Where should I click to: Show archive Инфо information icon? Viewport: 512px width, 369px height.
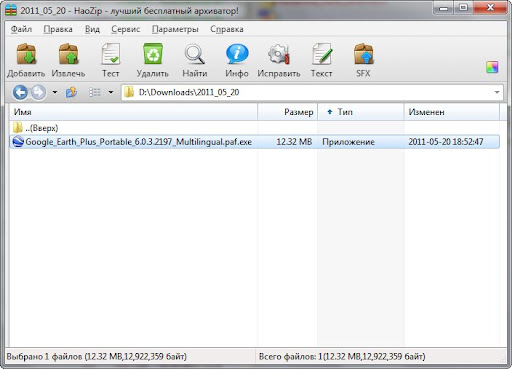point(237,54)
